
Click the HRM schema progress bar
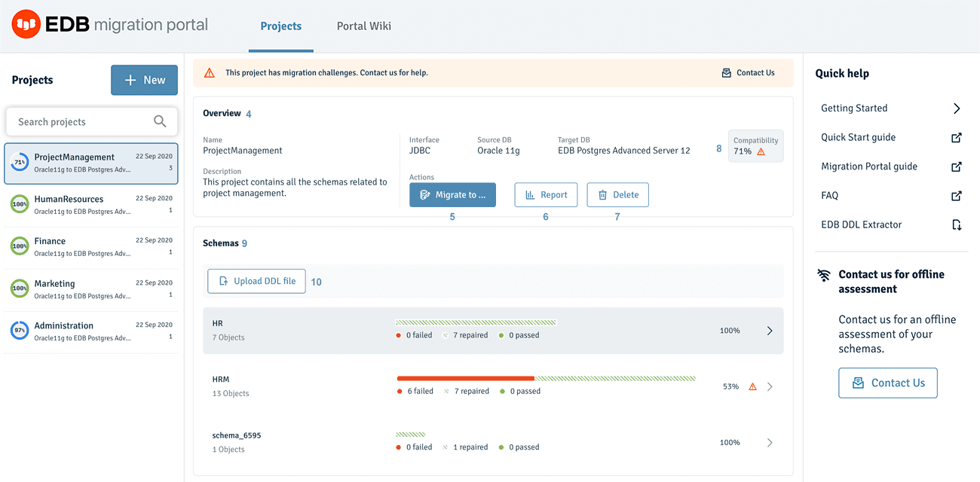click(546, 378)
